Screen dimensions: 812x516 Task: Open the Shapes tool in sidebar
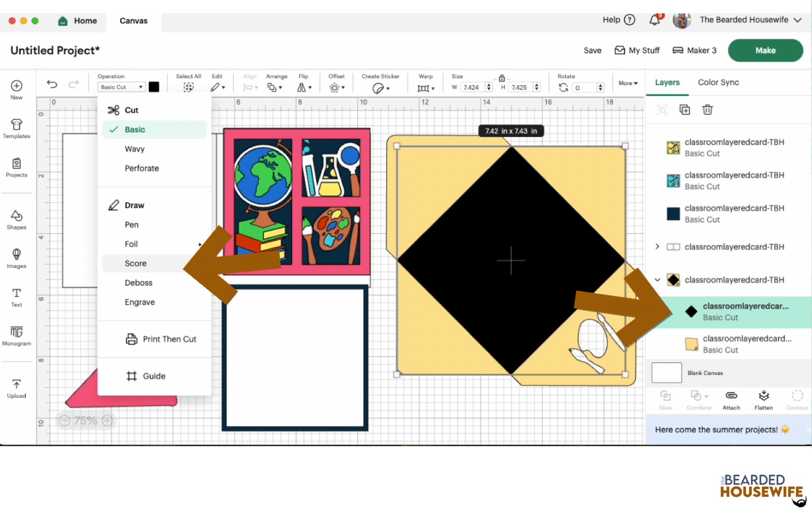click(16, 219)
